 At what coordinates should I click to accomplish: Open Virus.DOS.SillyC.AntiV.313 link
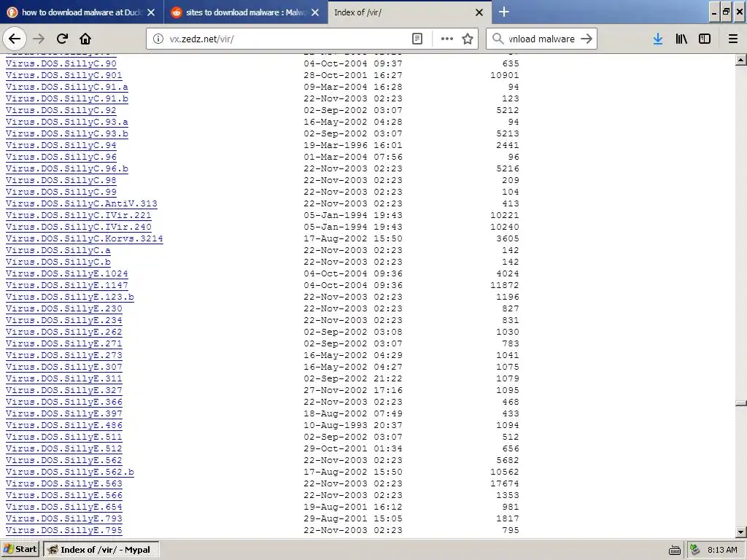82,203
